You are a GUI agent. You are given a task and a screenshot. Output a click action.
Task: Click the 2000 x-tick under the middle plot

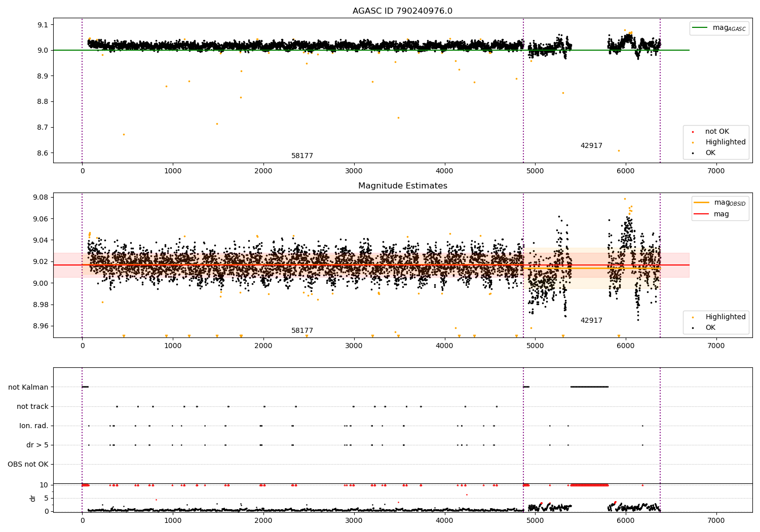[263, 346]
